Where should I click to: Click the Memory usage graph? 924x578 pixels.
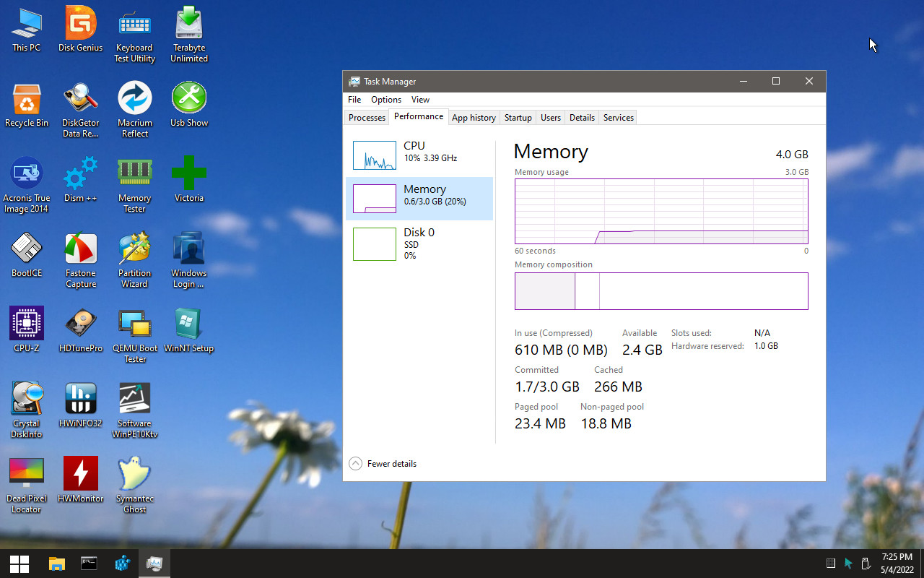pos(661,212)
